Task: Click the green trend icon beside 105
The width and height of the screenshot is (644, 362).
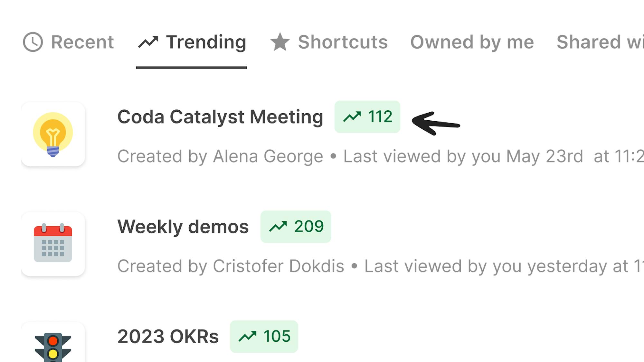Action: [x=247, y=337]
